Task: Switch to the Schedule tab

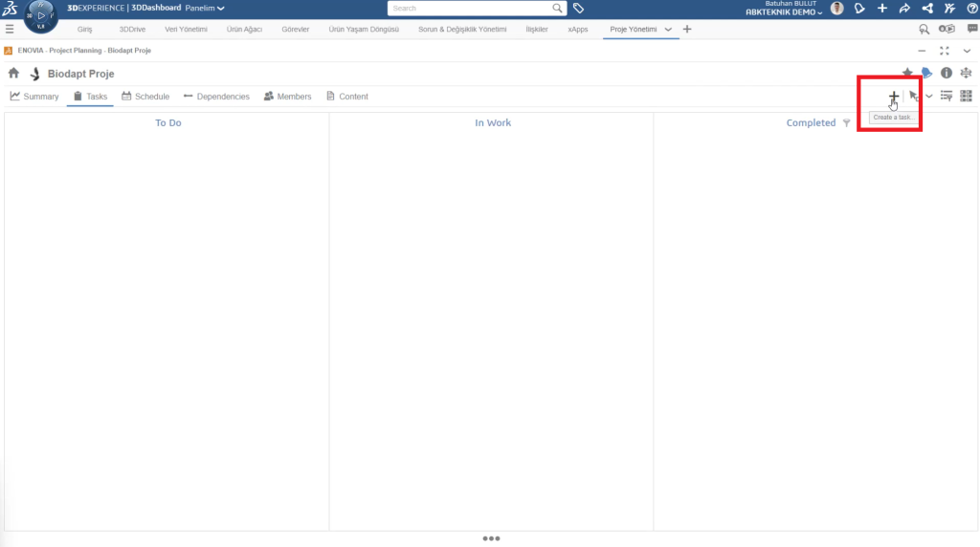Action: 145,97
